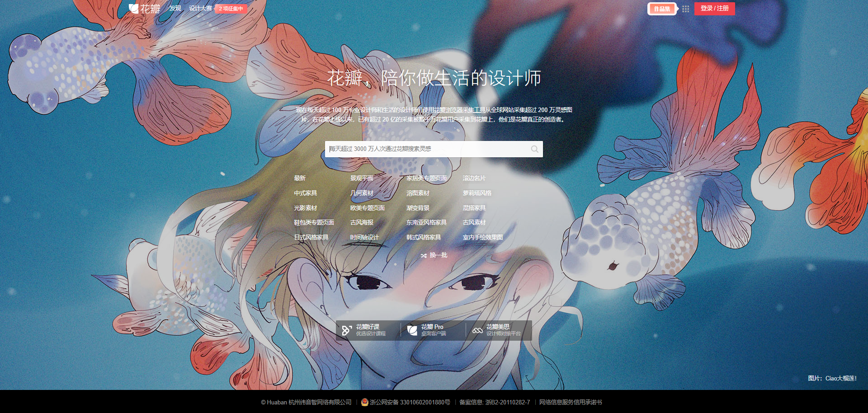Select the 几何素材 keyword tag
The image size is (868, 413).
362,193
